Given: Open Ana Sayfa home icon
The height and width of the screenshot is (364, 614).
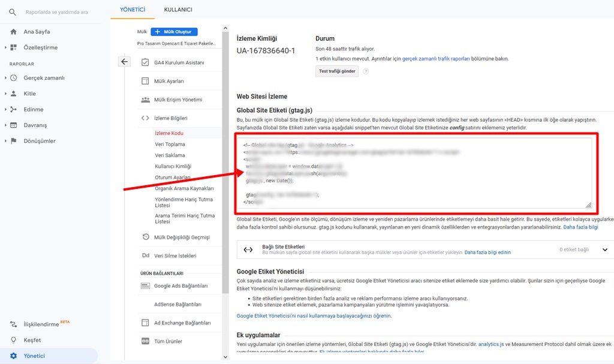Looking at the screenshot, I should (14, 32).
